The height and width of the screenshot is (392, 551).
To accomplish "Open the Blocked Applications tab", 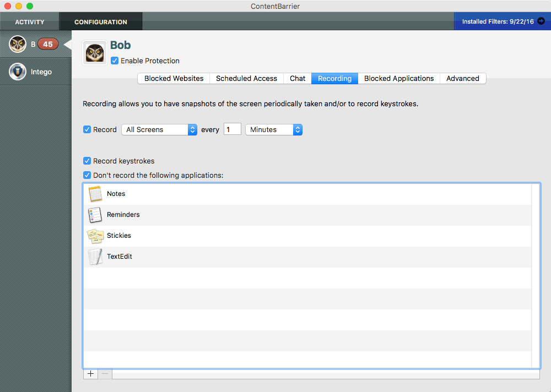I will [x=399, y=78].
